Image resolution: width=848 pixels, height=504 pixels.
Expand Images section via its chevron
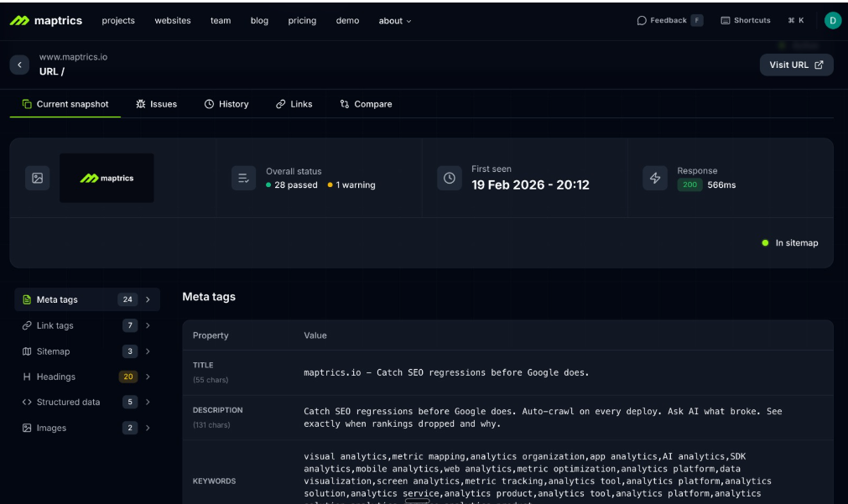click(x=148, y=428)
